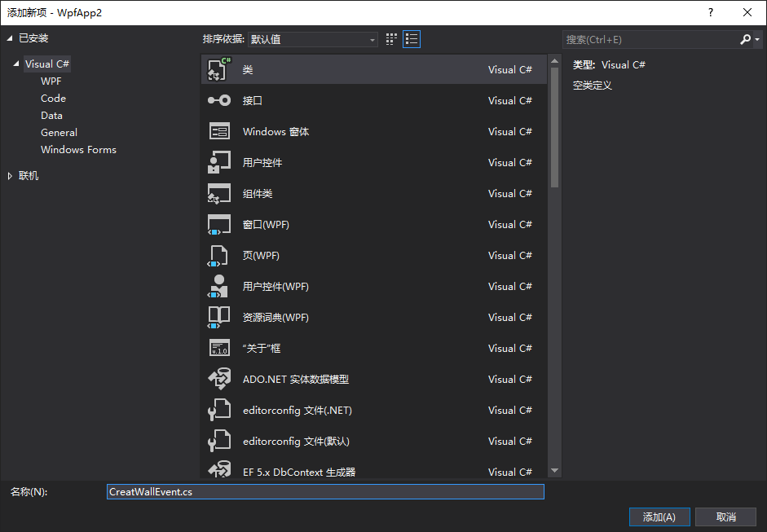Select the 用户控件(WPF) icon
This screenshot has height=532, width=767.
pyautogui.click(x=218, y=286)
